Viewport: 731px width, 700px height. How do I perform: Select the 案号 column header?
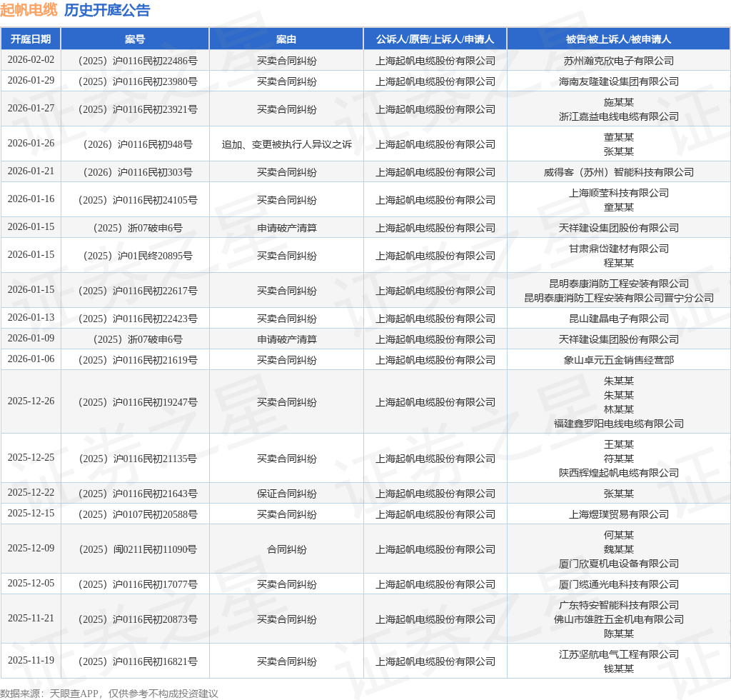[x=135, y=39]
